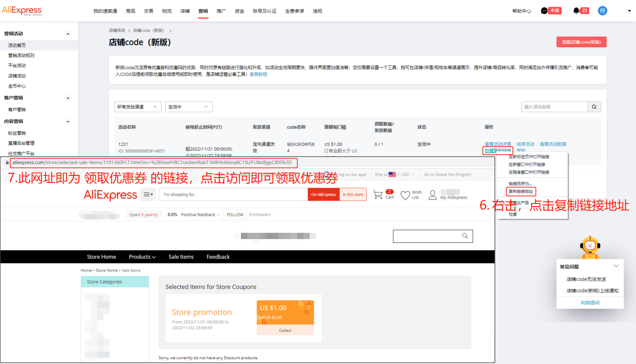636x364 pixels.
Task: Open 金币中心 in the sidebar
Action: coord(17,86)
